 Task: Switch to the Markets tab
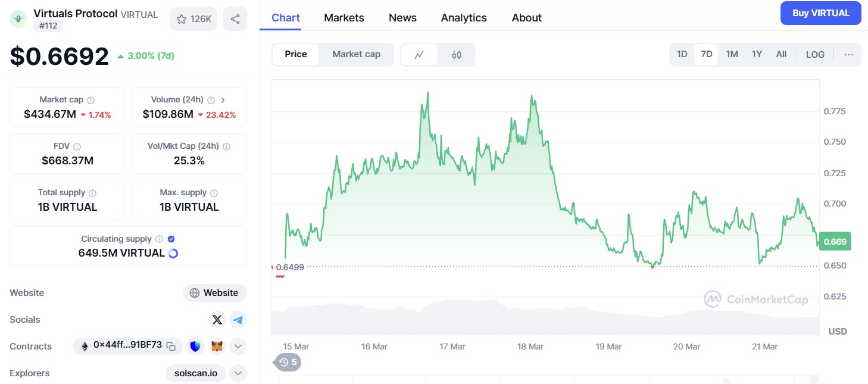(x=344, y=18)
